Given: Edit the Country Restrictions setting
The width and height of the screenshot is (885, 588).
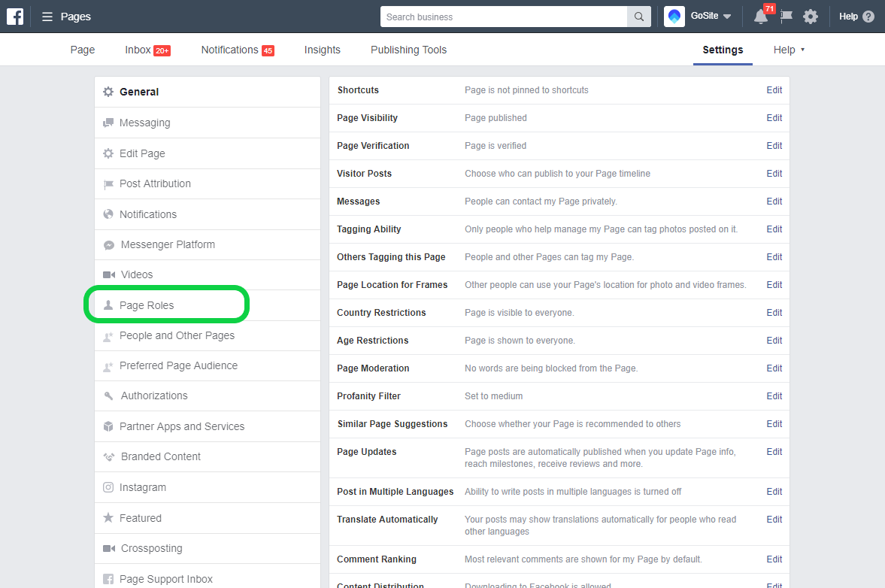Looking at the screenshot, I should [774, 313].
